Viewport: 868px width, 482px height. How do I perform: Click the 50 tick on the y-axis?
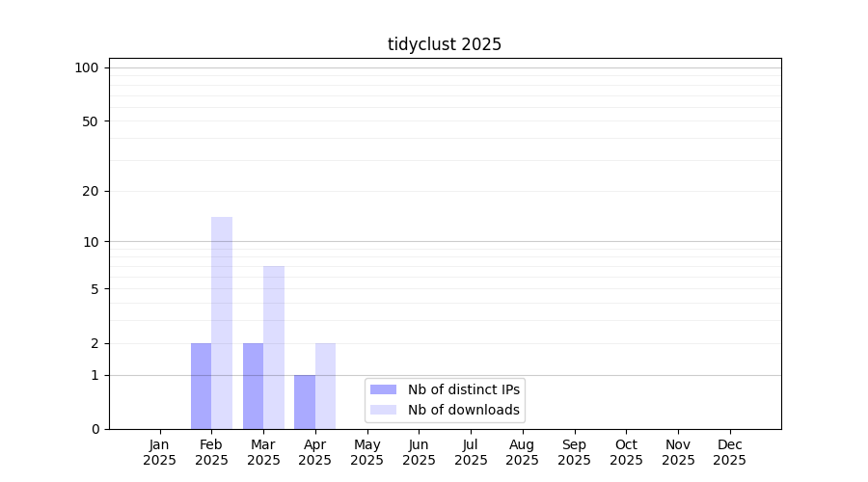(90, 121)
